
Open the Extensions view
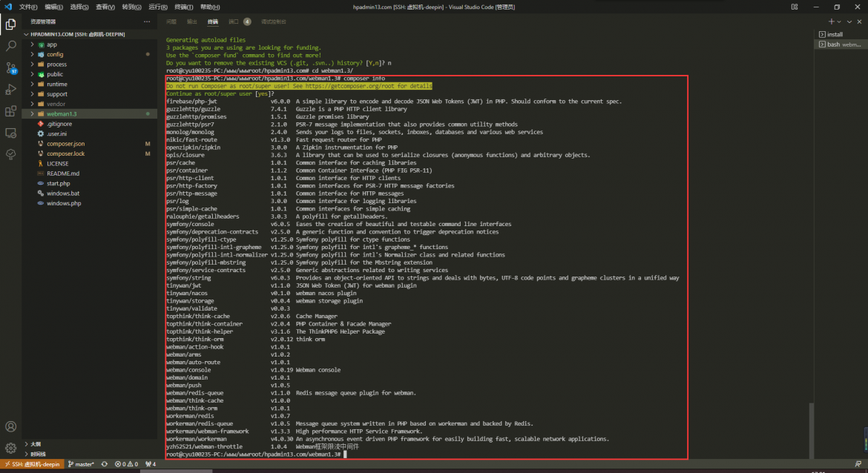point(10,111)
